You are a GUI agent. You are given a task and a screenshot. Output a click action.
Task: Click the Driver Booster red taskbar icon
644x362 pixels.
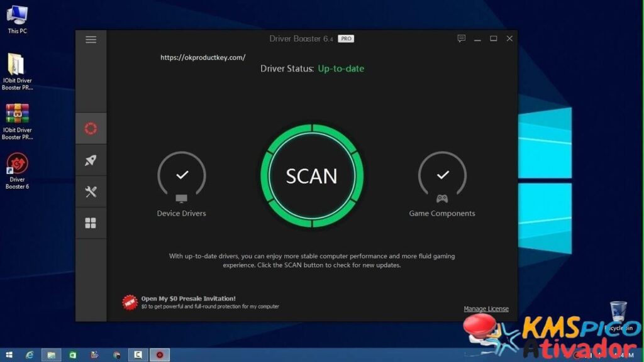[160, 354]
